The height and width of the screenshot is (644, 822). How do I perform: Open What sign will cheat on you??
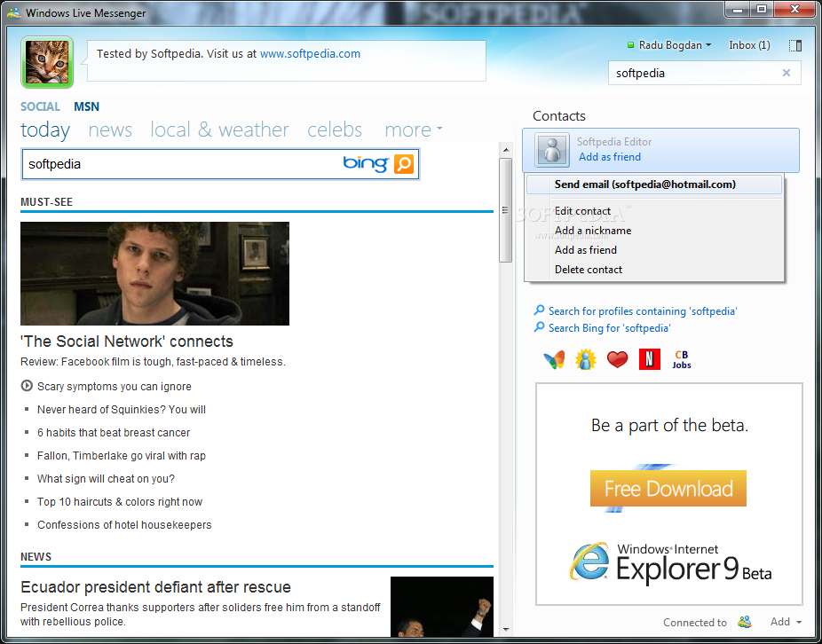[106, 478]
